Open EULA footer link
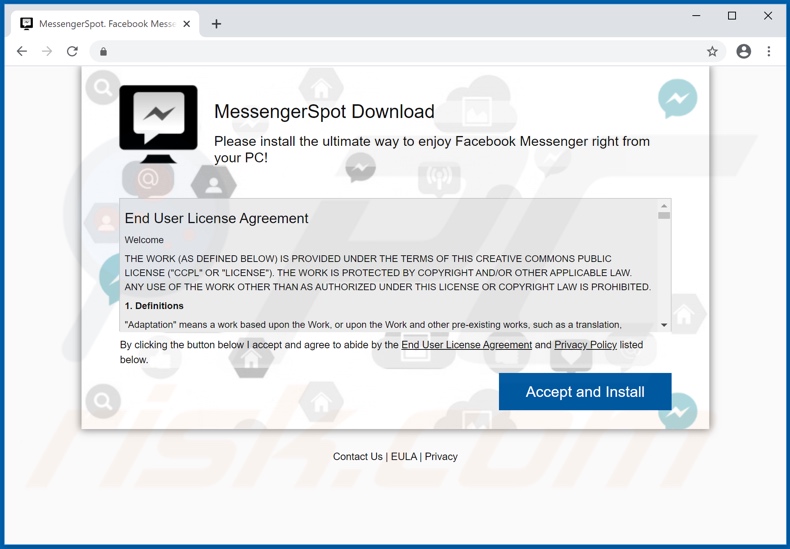 pos(404,456)
